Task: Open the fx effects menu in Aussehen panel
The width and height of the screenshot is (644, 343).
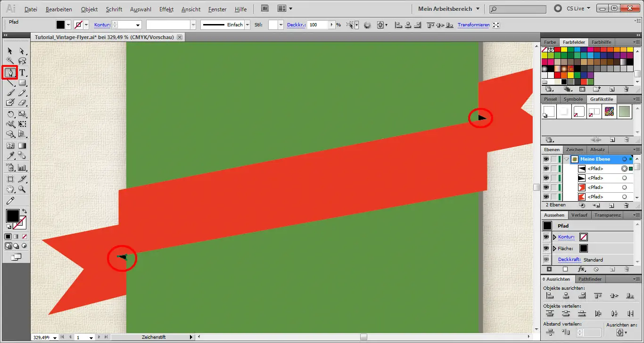Action: click(581, 269)
